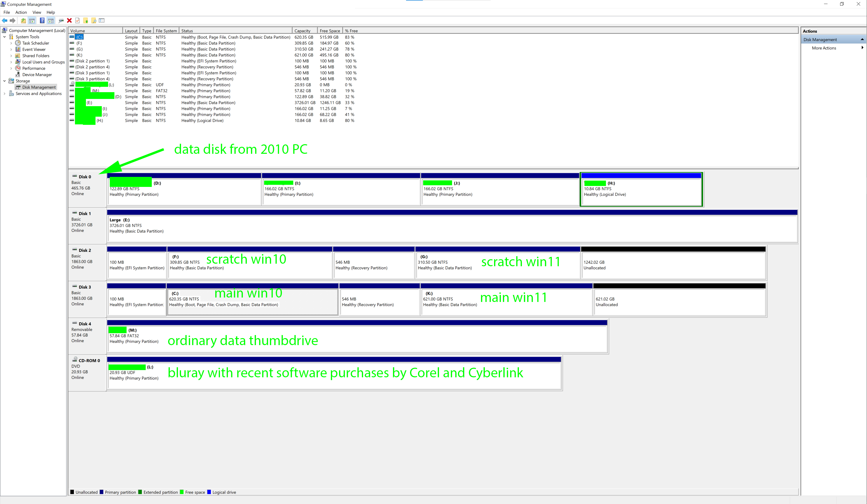Expand the Event Viewer node
Image resolution: width=867 pixels, height=504 pixels.
pos(11,49)
